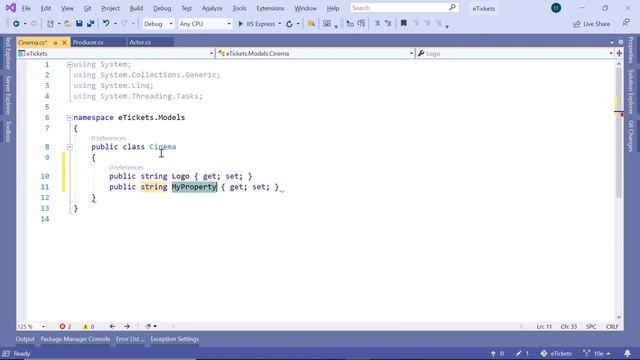Open the View menu
The height and width of the screenshot is (360, 640).
click(67, 8)
